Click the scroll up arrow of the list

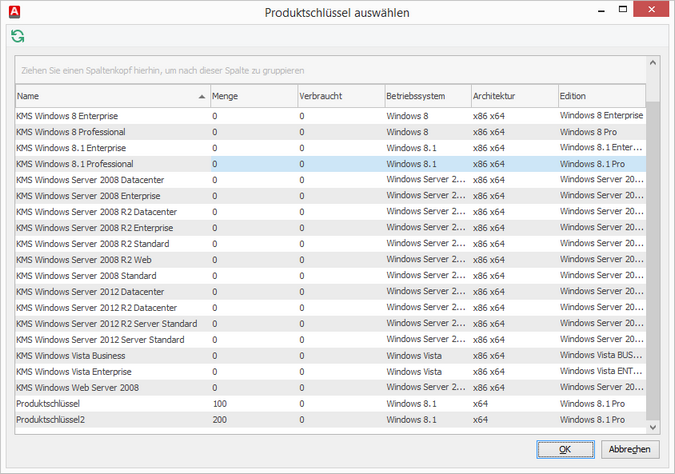coord(653,62)
